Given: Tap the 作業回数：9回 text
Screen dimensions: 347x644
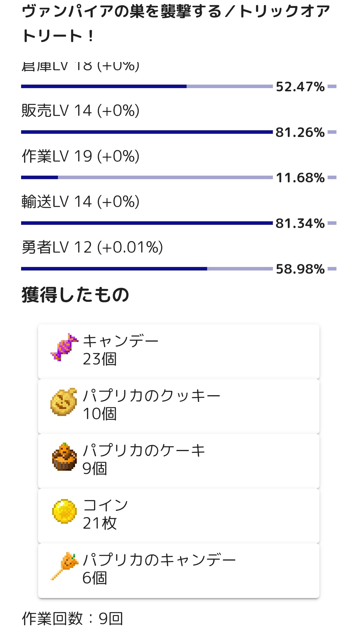Looking at the screenshot, I should pos(72,619).
